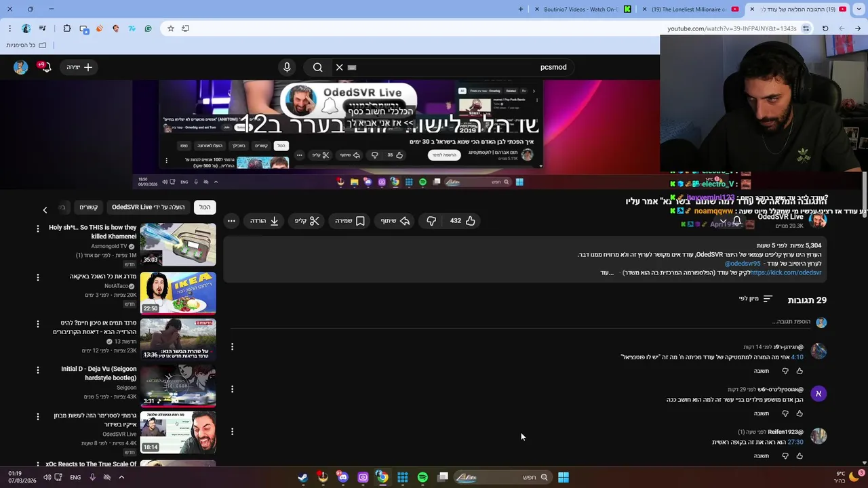Select the הכול filter chip
Viewport: 868px width, 488px height.
[x=205, y=207]
